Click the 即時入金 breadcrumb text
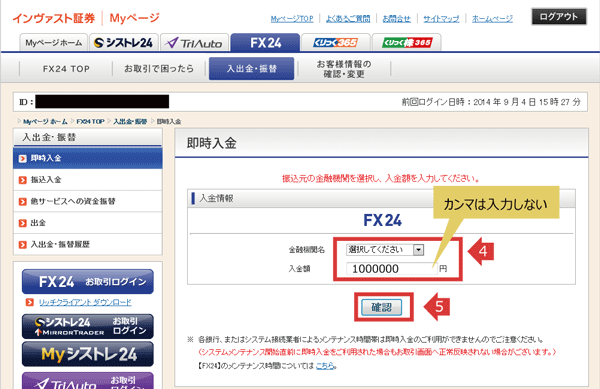The width and height of the screenshot is (600, 389). 169,122
